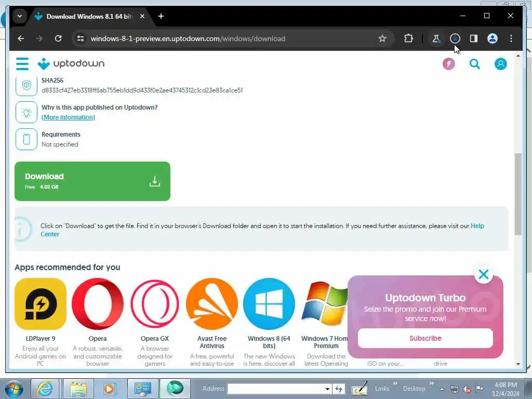The width and height of the screenshot is (532, 399).
Task: Open the Opera app icon
Action: click(x=98, y=303)
